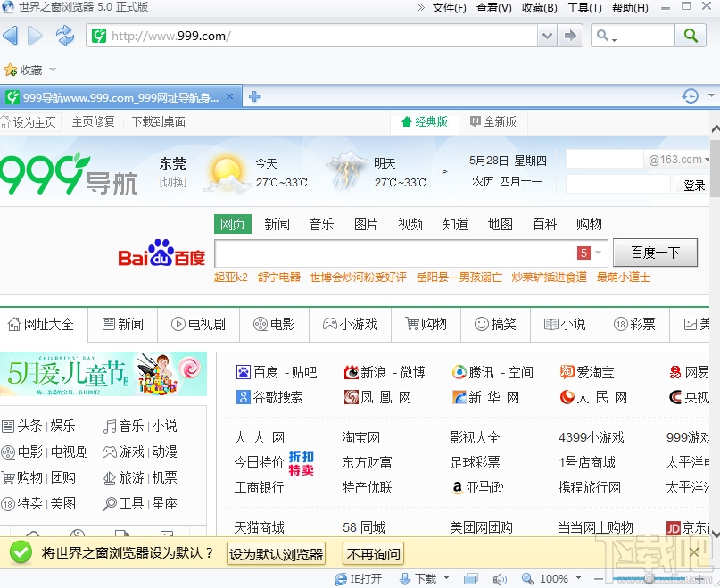Viewport: 720px width, 588px height.
Task: Click the 百度一下 search button
Action: (x=655, y=253)
